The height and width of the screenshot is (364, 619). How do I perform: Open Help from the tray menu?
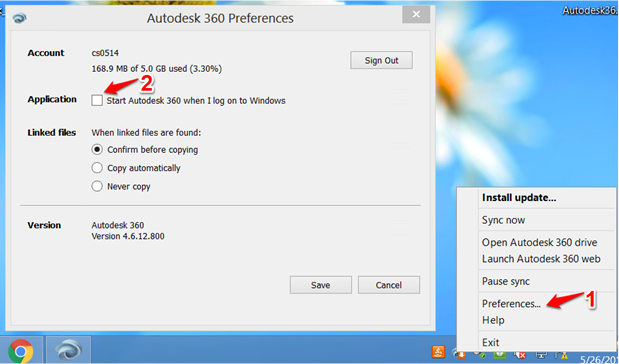point(493,320)
